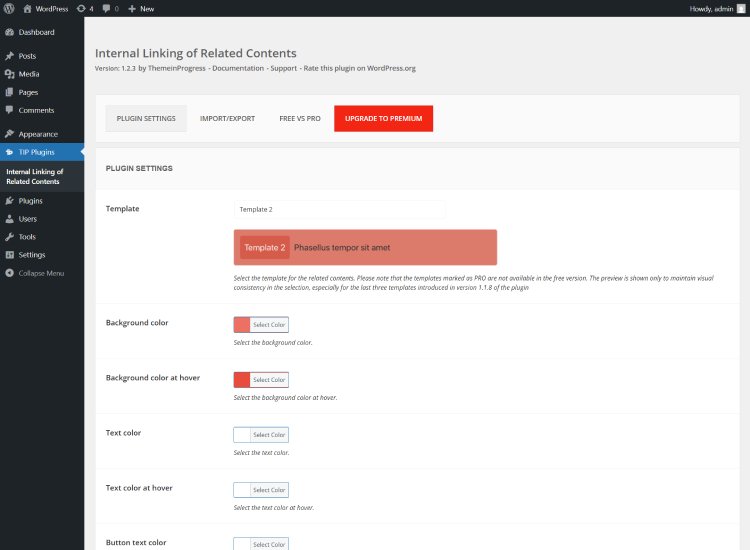Click the Upgrade to Premium button

pyautogui.click(x=383, y=119)
